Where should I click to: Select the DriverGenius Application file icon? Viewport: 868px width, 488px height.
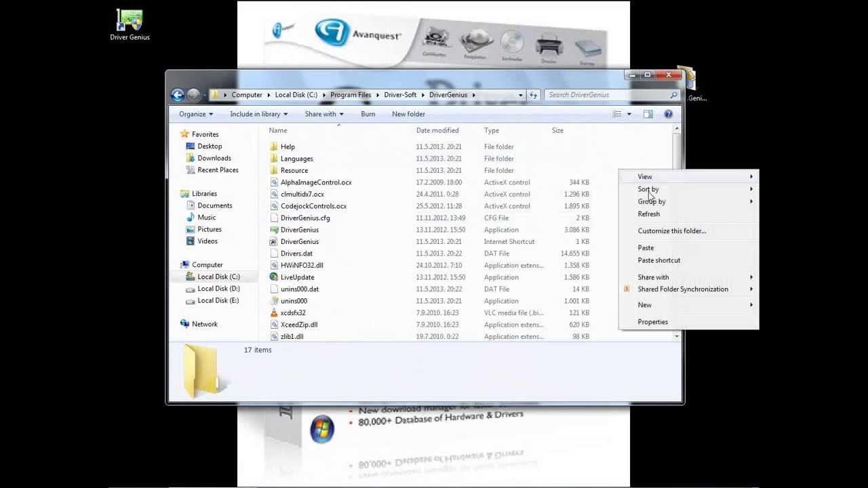(x=274, y=230)
